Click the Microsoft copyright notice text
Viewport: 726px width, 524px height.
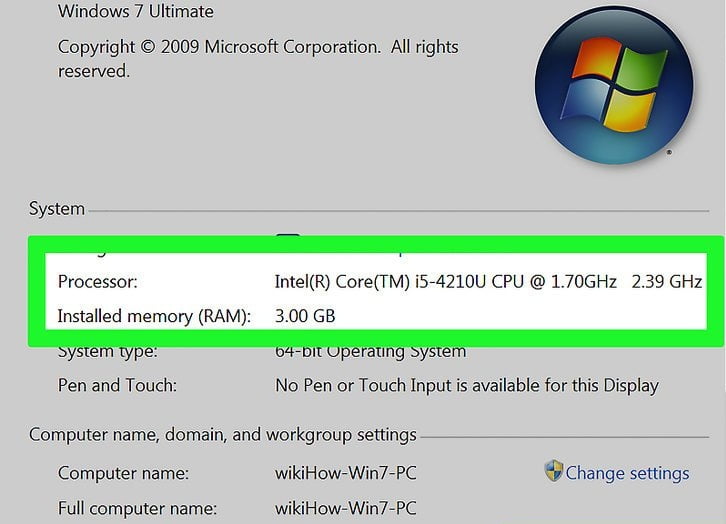pyautogui.click(x=258, y=59)
